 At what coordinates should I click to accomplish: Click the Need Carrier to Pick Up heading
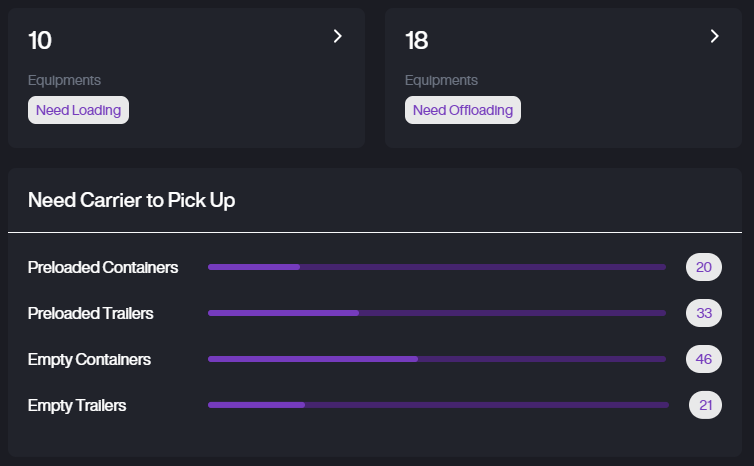click(131, 200)
